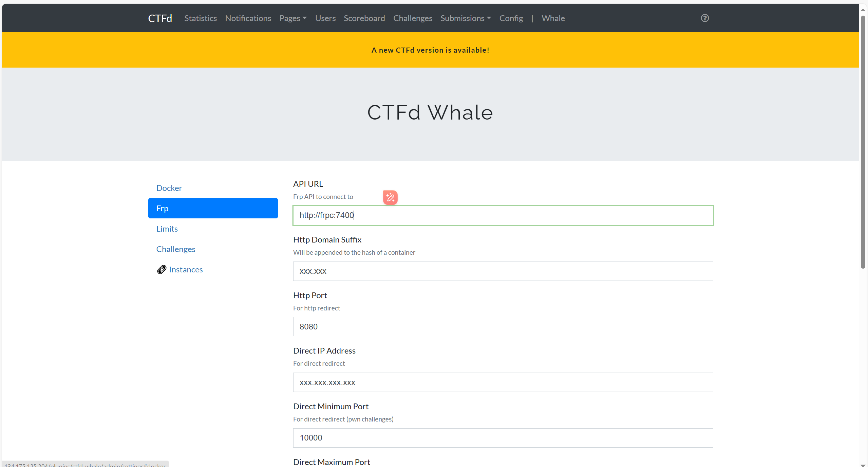
Task: Select the active Frp tab
Action: pyautogui.click(x=213, y=208)
